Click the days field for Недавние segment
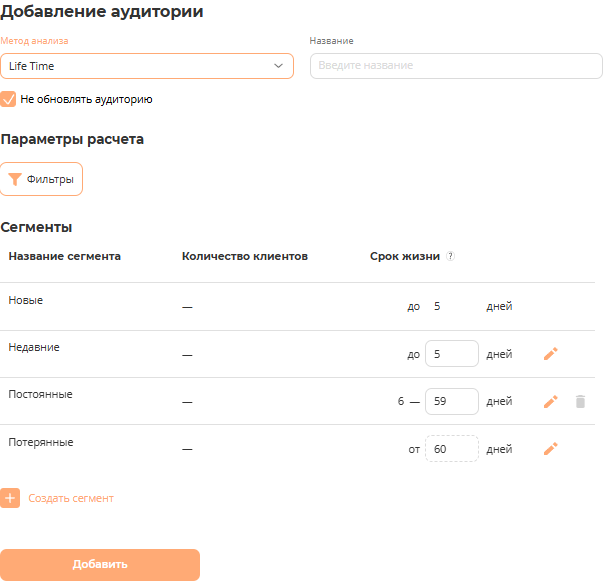 (x=451, y=354)
